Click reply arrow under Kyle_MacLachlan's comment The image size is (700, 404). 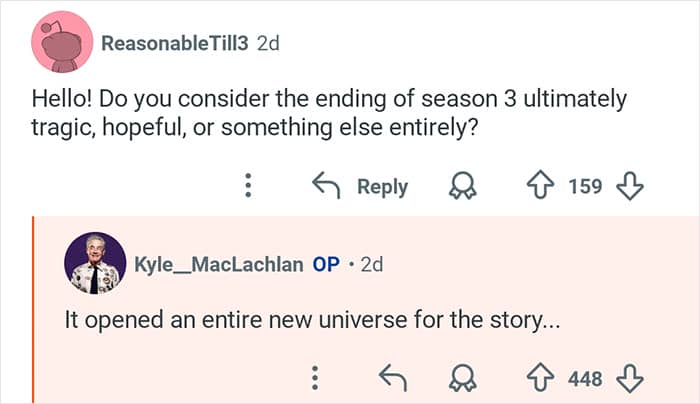pos(394,379)
